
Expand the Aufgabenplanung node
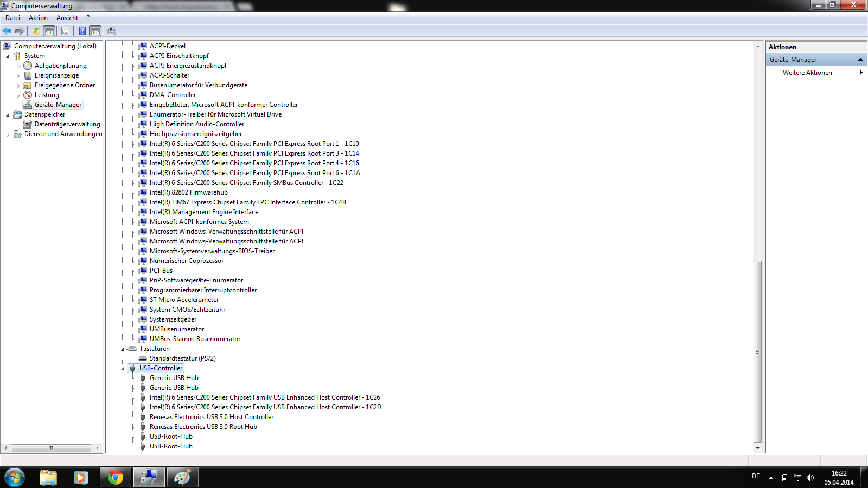[18, 66]
